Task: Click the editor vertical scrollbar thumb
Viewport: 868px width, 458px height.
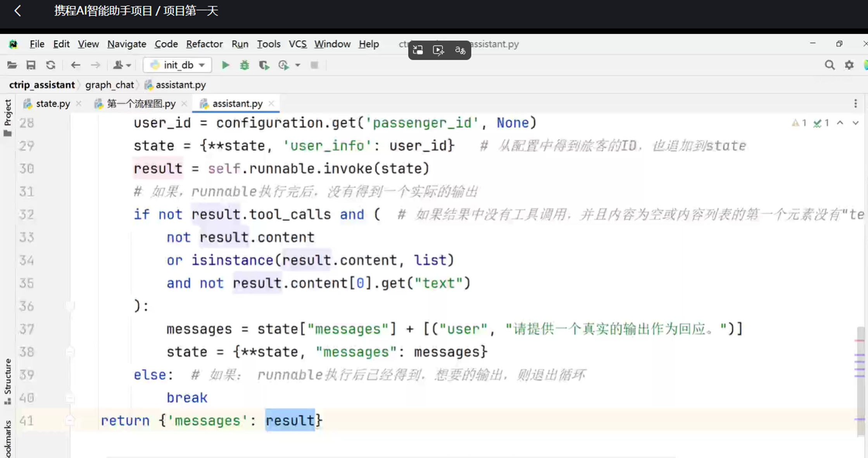Action: 861,382
